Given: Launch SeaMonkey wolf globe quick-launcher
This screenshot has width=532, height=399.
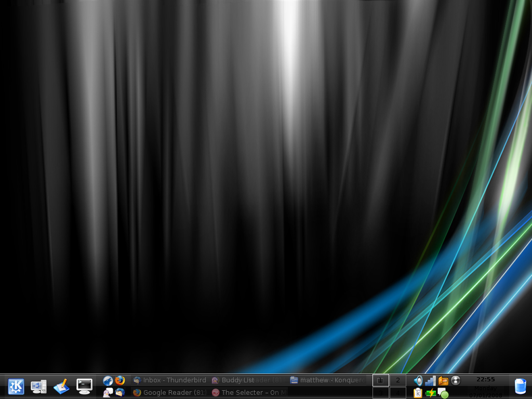Looking at the screenshot, I should [108, 381].
